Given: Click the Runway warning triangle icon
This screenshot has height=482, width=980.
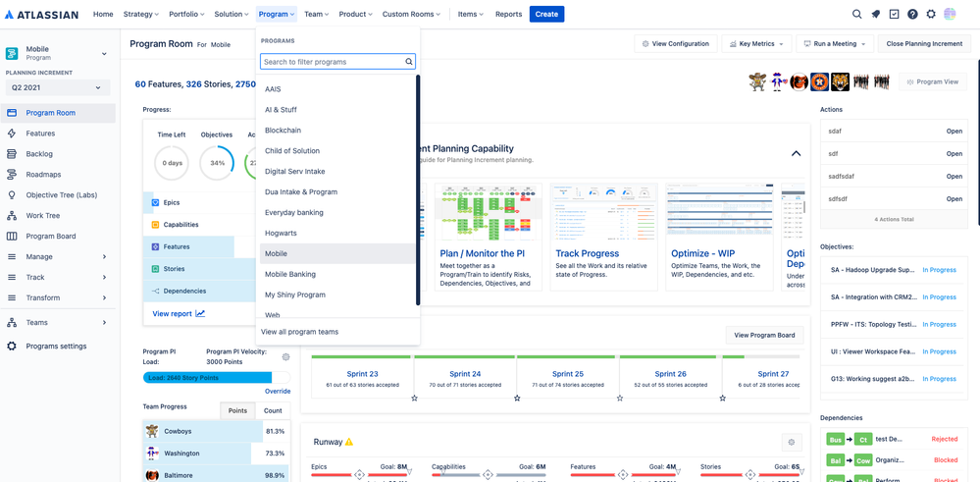Looking at the screenshot, I should point(349,442).
